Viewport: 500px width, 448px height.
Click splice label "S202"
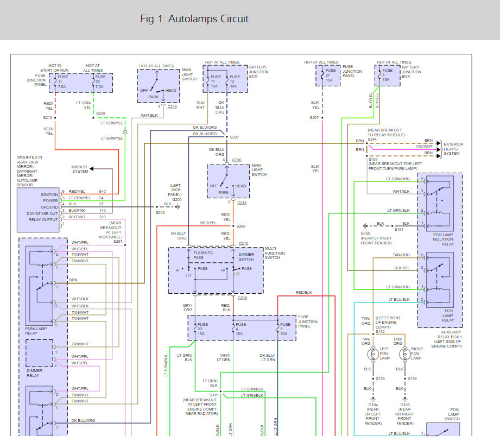[x=160, y=212]
